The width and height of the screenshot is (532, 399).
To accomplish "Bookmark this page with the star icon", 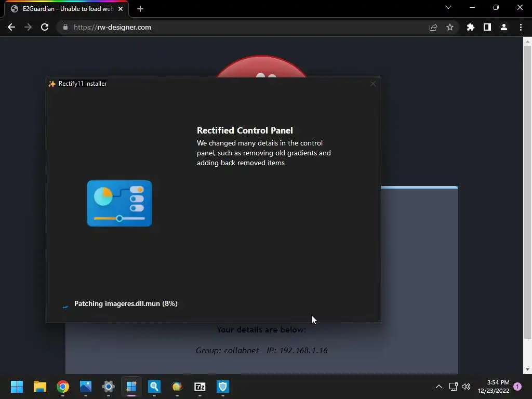I will click(x=450, y=27).
